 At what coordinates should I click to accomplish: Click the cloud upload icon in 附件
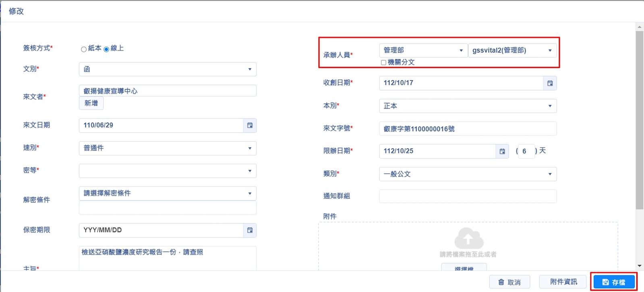[x=468, y=238]
